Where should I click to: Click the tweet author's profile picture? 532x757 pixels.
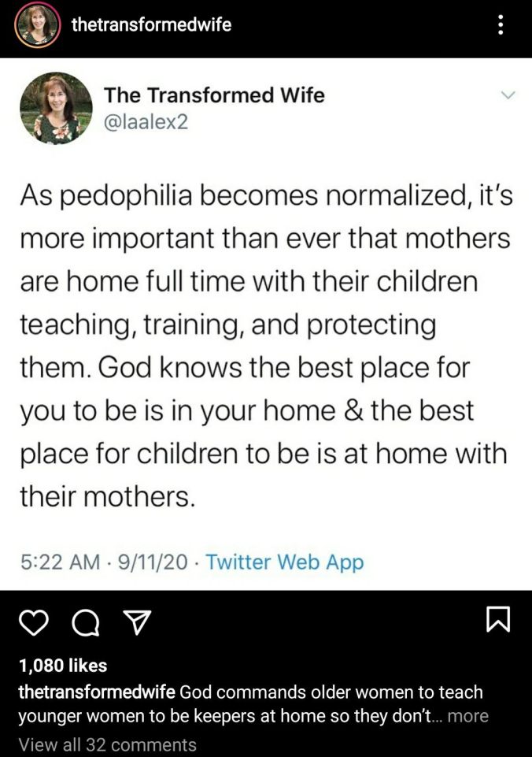pos(56,109)
